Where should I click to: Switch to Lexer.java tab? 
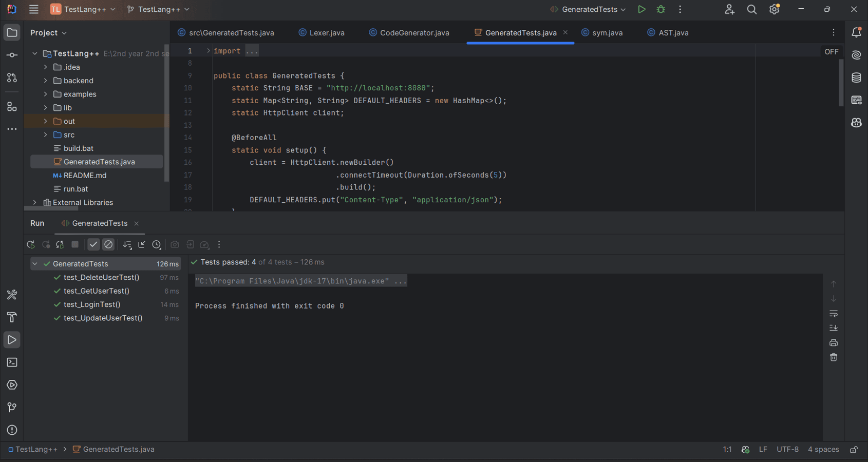click(x=322, y=32)
